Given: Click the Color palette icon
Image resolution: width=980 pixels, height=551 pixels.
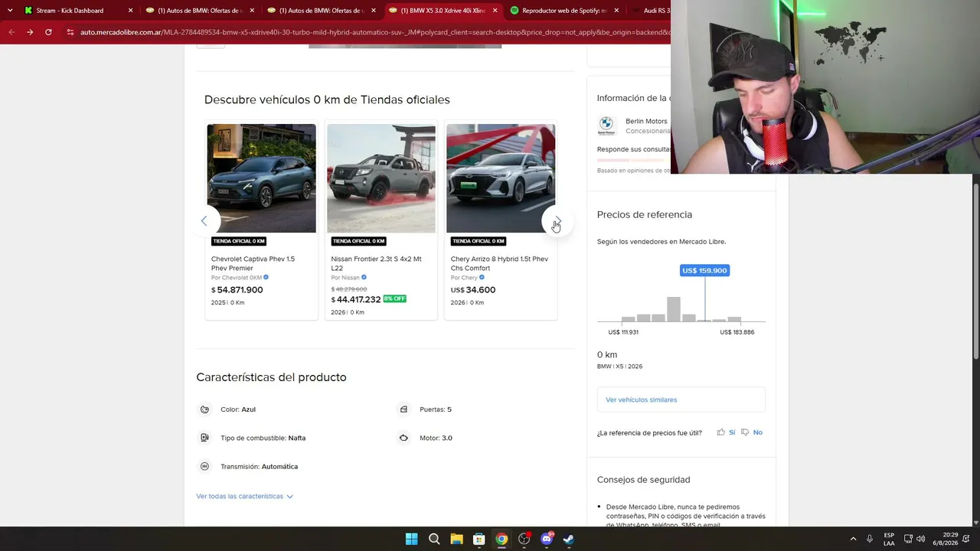Looking at the screenshot, I should [204, 409].
